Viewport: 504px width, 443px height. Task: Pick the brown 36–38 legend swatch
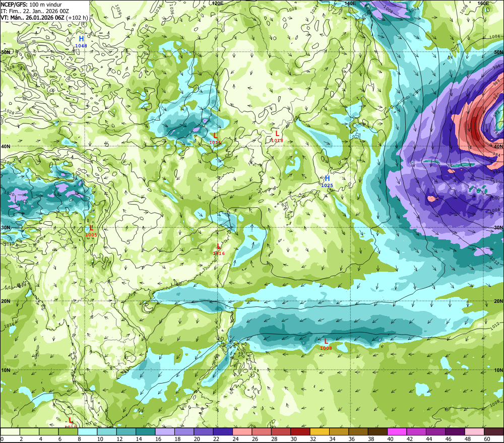358,431
